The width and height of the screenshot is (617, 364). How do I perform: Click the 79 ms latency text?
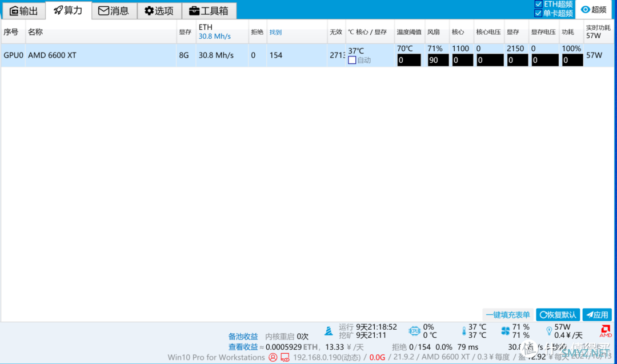[x=468, y=347]
